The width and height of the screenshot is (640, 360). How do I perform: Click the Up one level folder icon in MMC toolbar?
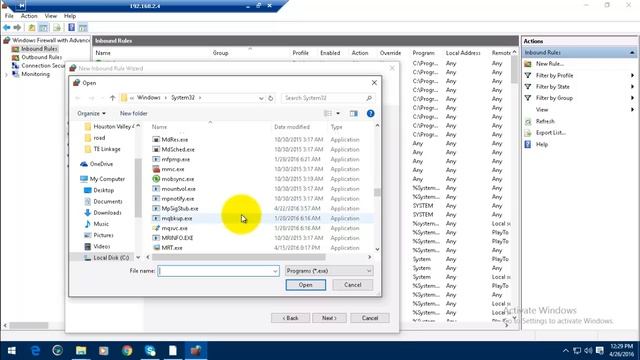[x=31, y=27]
